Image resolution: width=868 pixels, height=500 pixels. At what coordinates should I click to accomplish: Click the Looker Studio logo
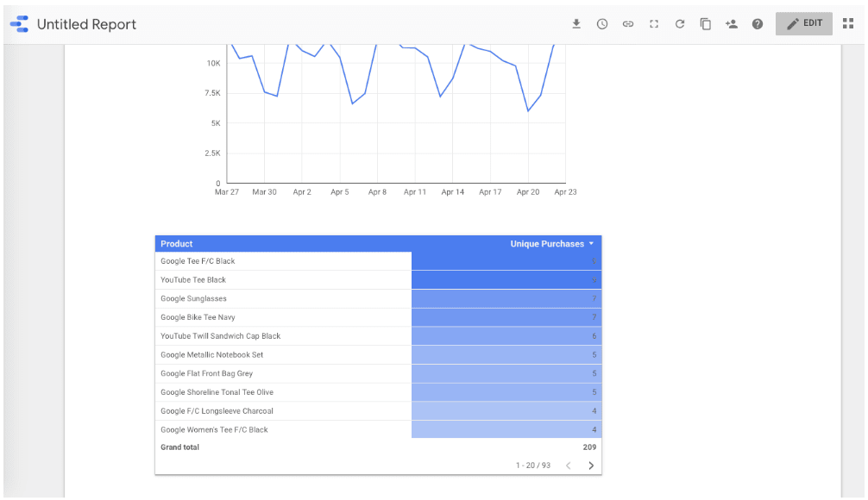[x=19, y=23]
